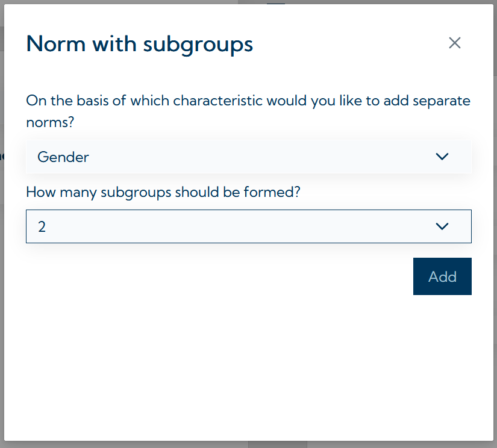The width and height of the screenshot is (497, 448).
Task: Open the subgroup number dropdown showing 2
Action: tap(248, 226)
